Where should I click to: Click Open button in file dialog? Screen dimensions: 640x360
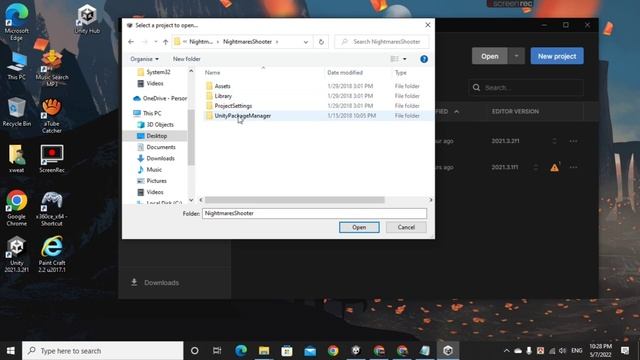pos(359,227)
